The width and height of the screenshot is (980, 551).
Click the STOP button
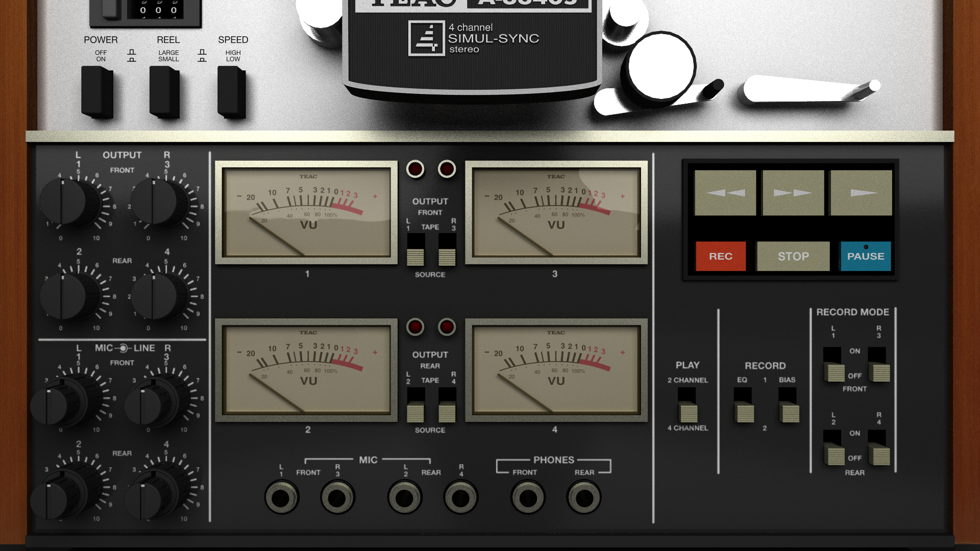[793, 256]
